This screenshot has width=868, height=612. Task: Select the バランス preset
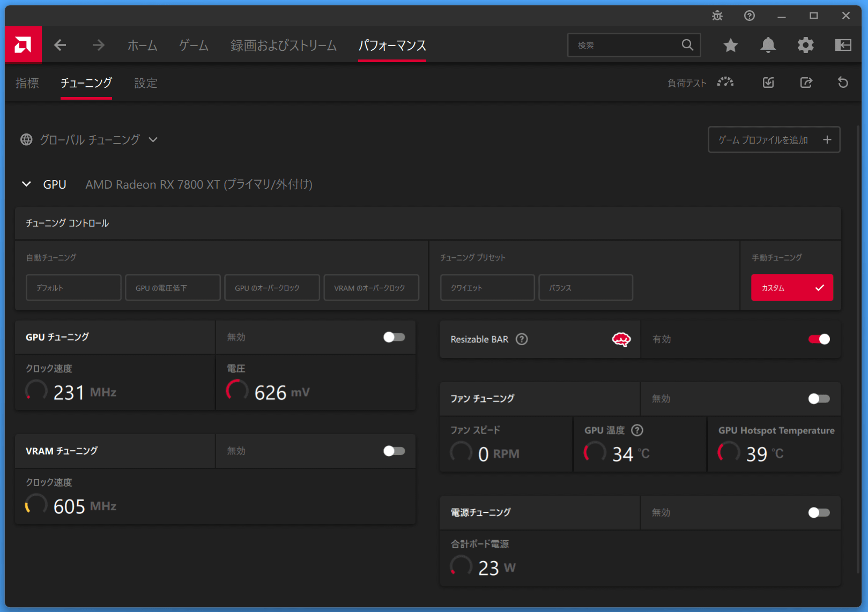coord(585,288)
